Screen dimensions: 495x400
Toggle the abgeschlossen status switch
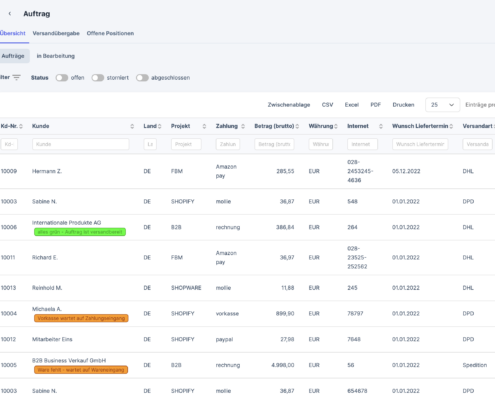(142, 78)
